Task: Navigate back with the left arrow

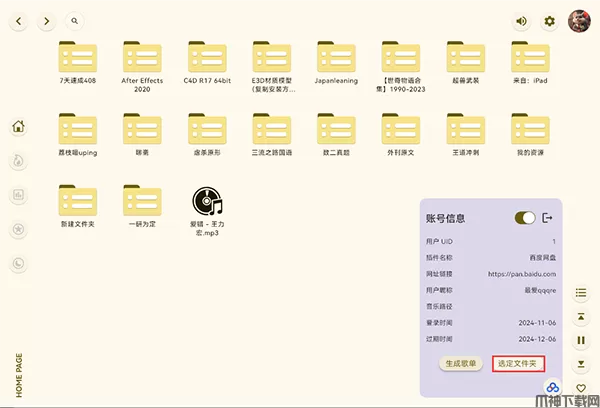Action: [19, 20]
